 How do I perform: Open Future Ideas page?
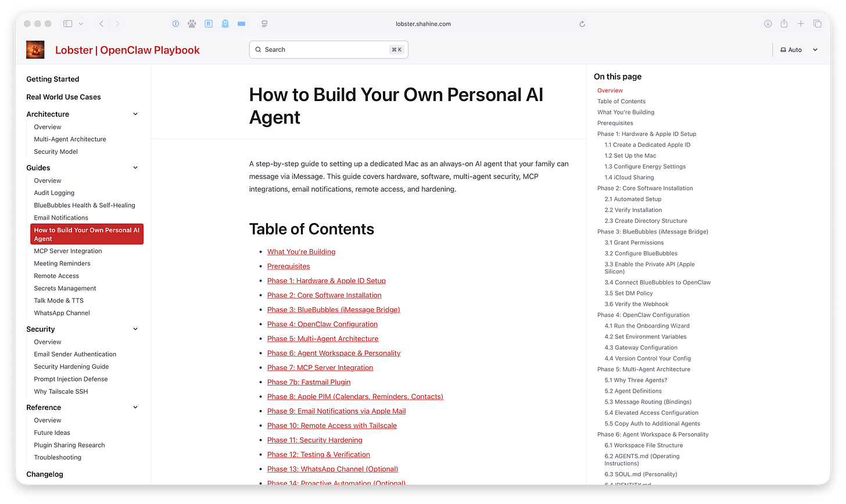(x=52, y=433)
